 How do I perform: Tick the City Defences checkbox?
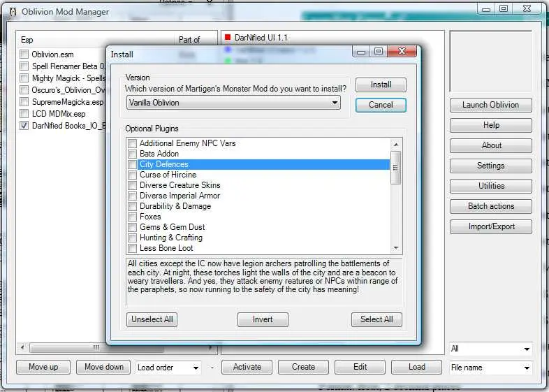coord(132,164)
